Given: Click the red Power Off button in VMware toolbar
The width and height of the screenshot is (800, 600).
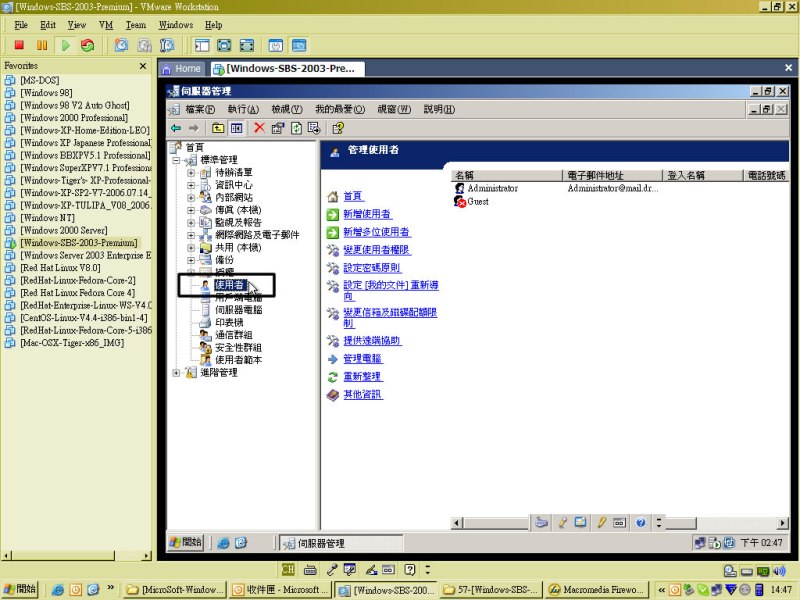Looking at the screenshot, I should point(19,45).
